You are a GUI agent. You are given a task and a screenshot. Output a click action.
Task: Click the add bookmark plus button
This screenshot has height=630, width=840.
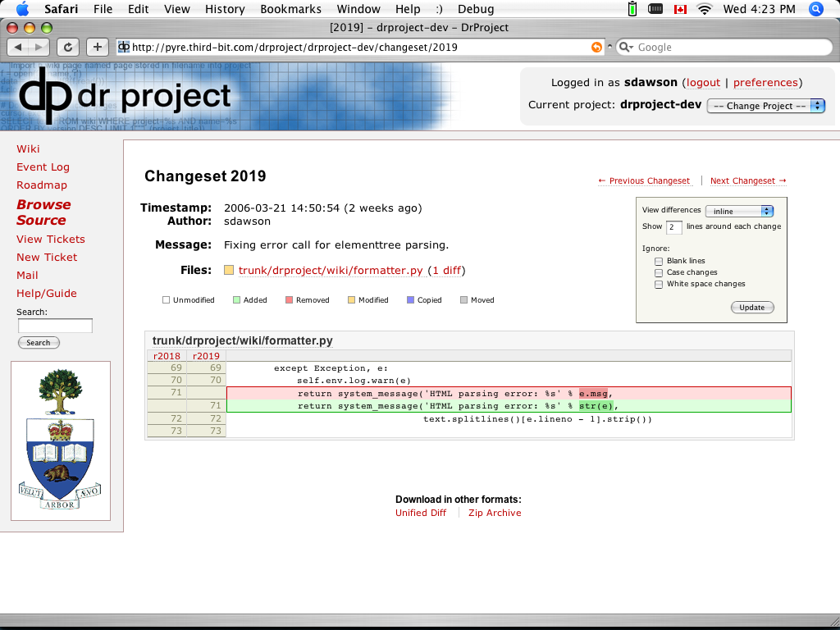(97, 47)
